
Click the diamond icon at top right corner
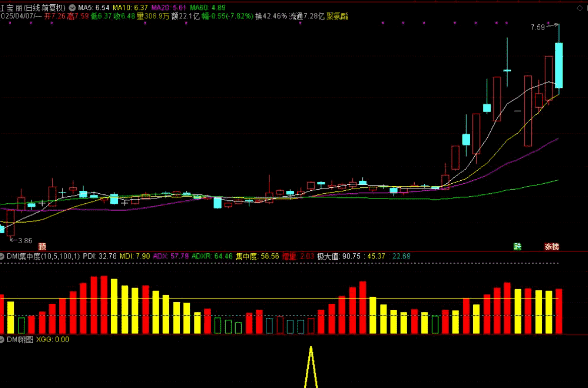point(580,8)
